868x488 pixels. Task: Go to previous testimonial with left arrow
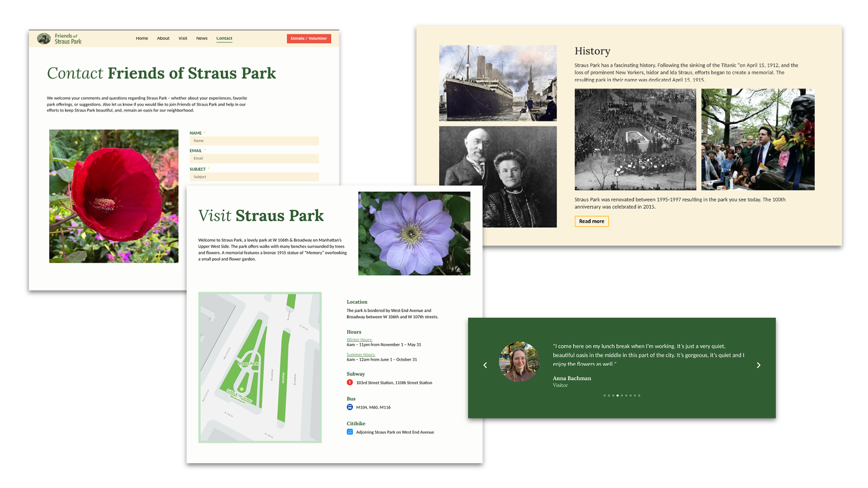pos(485,365)
